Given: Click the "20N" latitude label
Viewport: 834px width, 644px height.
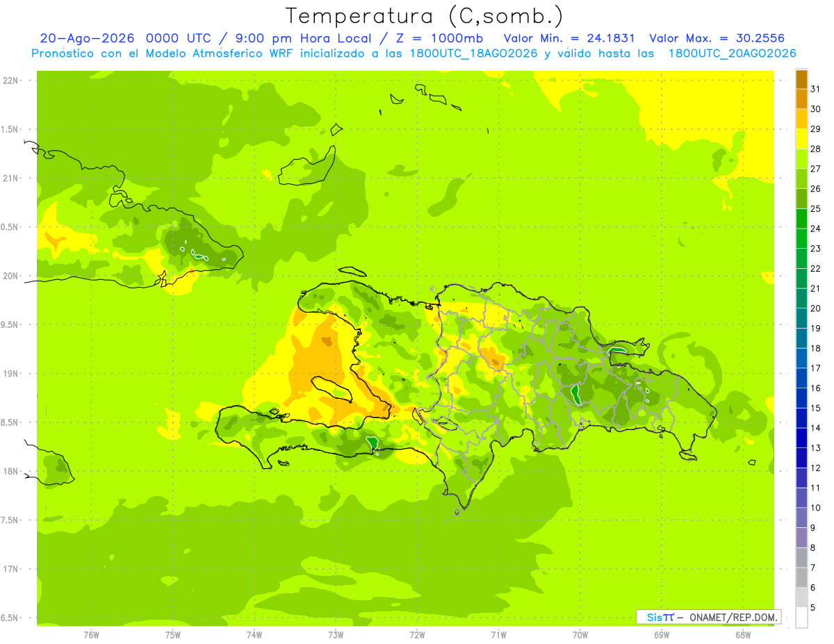Looking at the screenshot, I should (10, 276).
